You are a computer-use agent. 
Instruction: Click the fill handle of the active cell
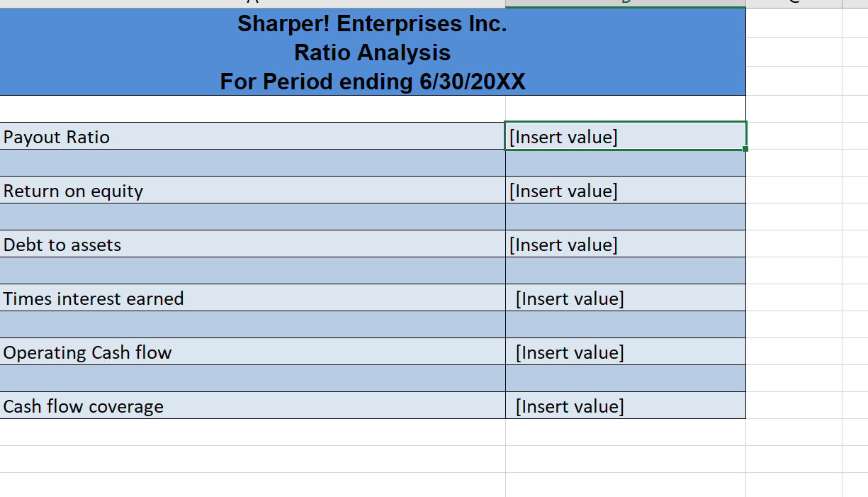click(x=745, y=149)
